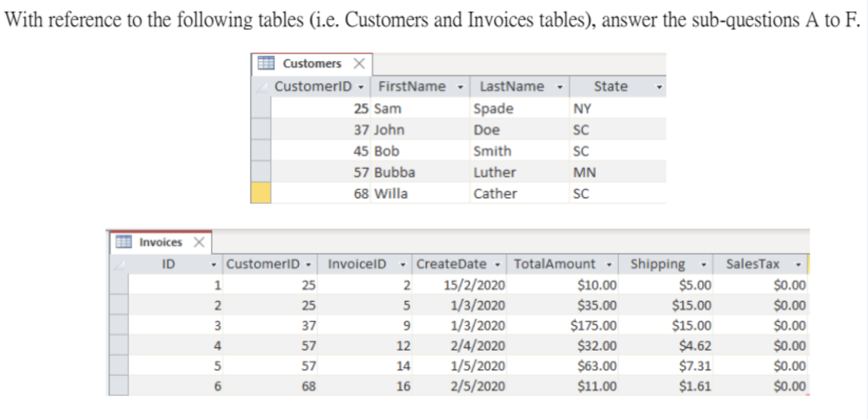Click the NY state cell
Viewport: 868px width, 419px height.
(x=618, y=108)
